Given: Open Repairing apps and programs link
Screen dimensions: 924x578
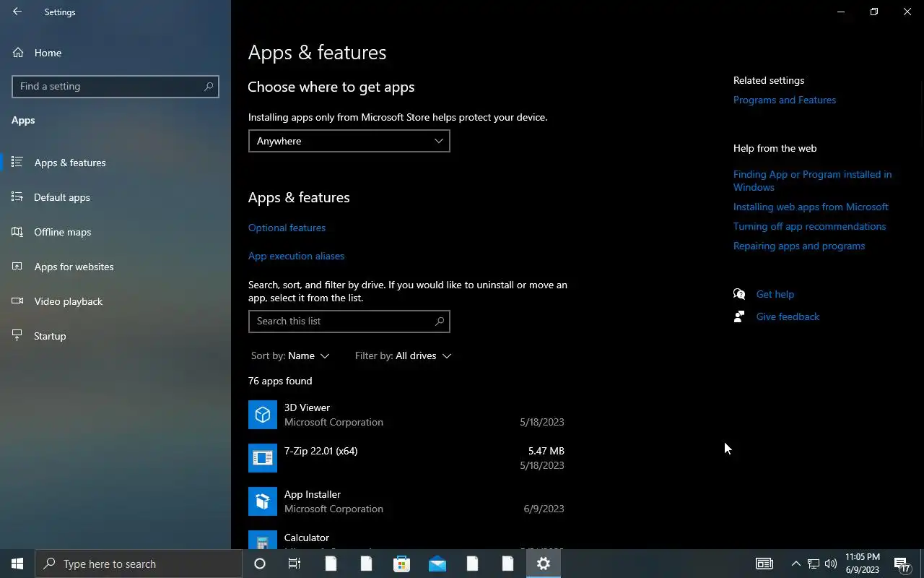Looking at the screenshot, I should [799, 246].
